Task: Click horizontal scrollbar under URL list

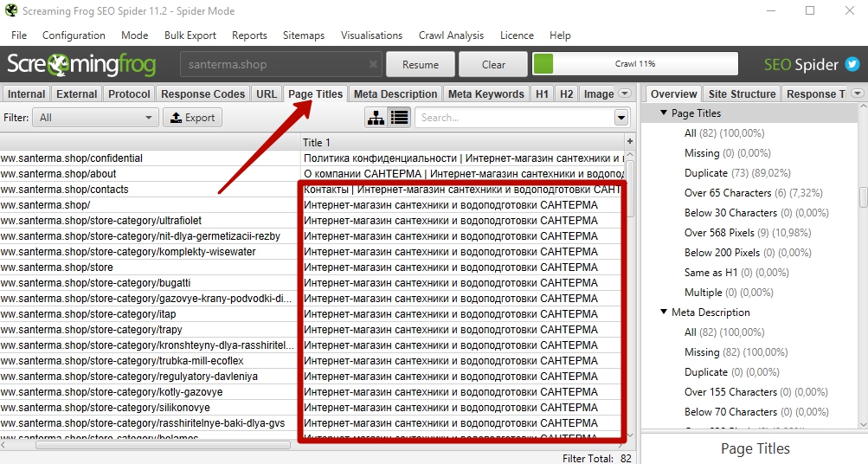Action: coord(163,445)
